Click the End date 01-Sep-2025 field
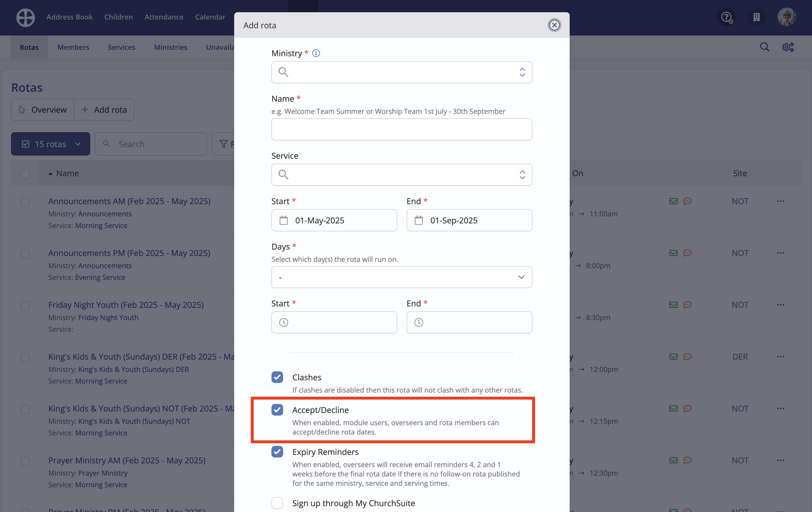812x512 pixels. pos(469,220)
